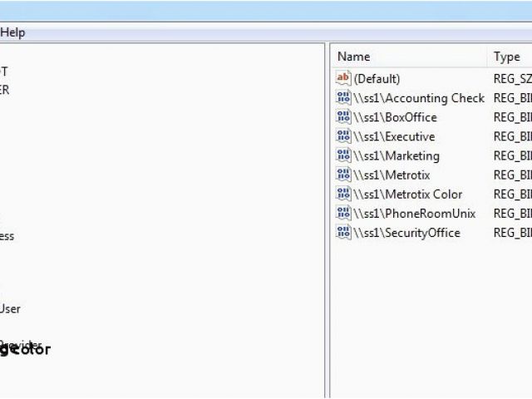Screen dimensions: 532x399
Task: Click the binary icon for \\ss1\SecurityOffice
Action: click(343, 232)
